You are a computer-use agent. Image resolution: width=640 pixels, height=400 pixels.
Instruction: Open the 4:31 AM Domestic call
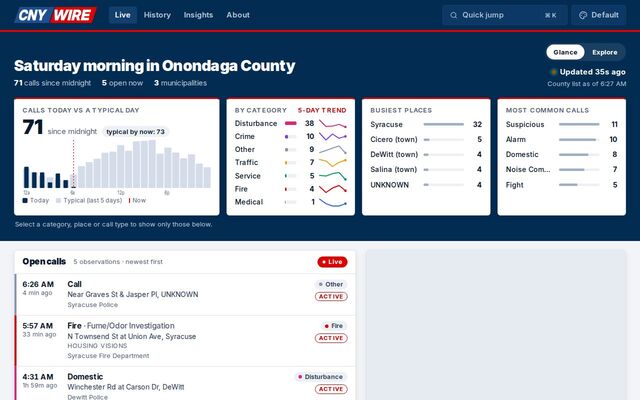pyautogui.click(x=185, y=384)
